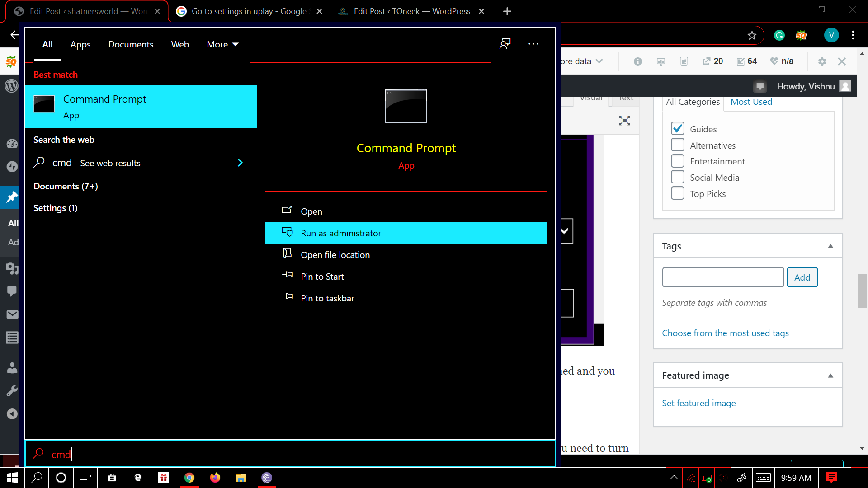Collapse the Tags panel
The image size is (868, 488).
830,246
